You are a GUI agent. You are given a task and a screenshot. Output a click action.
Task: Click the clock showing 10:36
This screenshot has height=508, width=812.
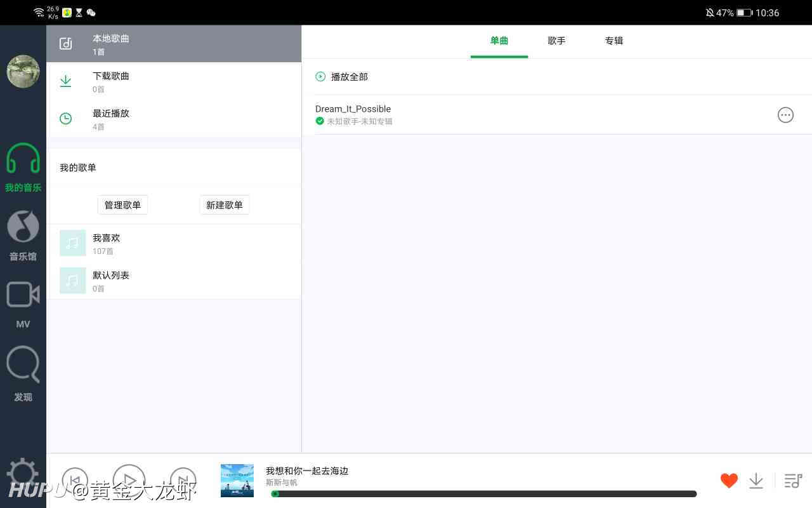tap(767, 13)
